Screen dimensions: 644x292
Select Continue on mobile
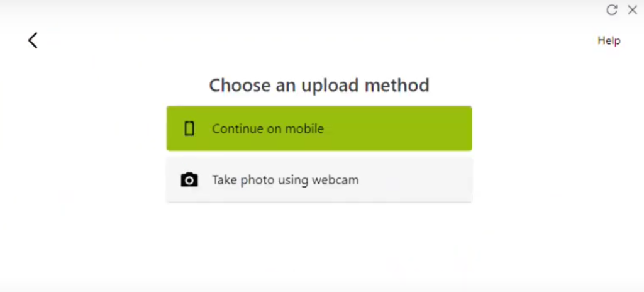click(319, 128)
